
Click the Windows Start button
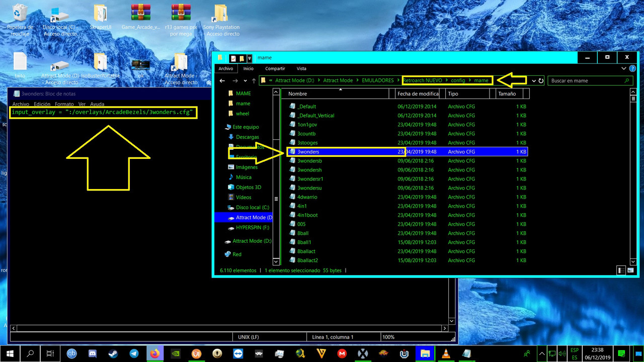coord(10,353)
